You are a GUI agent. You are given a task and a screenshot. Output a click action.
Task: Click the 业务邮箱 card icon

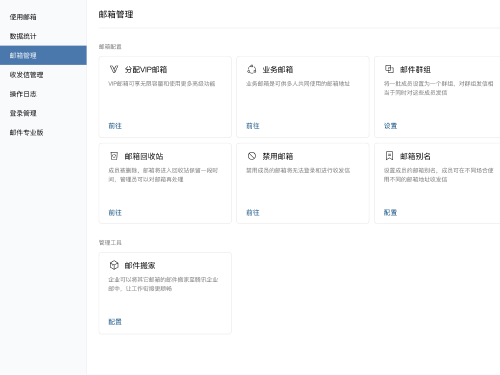click(x=252, y=69)
